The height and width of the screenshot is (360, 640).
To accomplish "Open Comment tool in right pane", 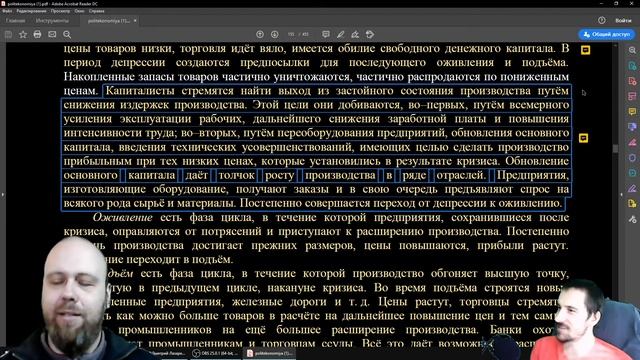I will pyautogui.click(x=632, y=111).
